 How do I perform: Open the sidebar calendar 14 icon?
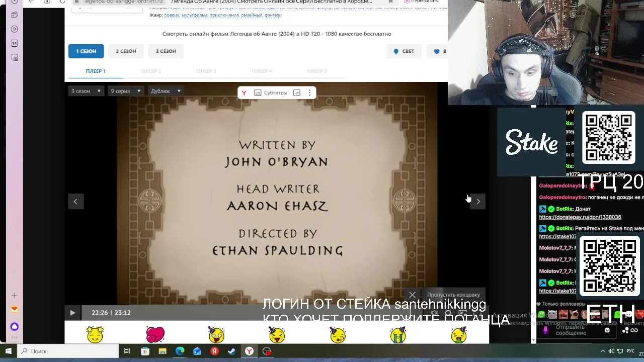[15, 43]
